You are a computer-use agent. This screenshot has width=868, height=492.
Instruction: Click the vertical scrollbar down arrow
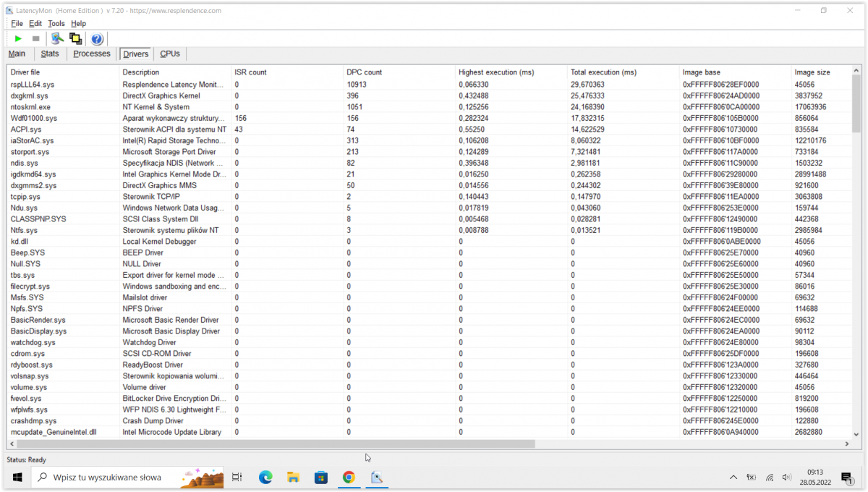856,433
